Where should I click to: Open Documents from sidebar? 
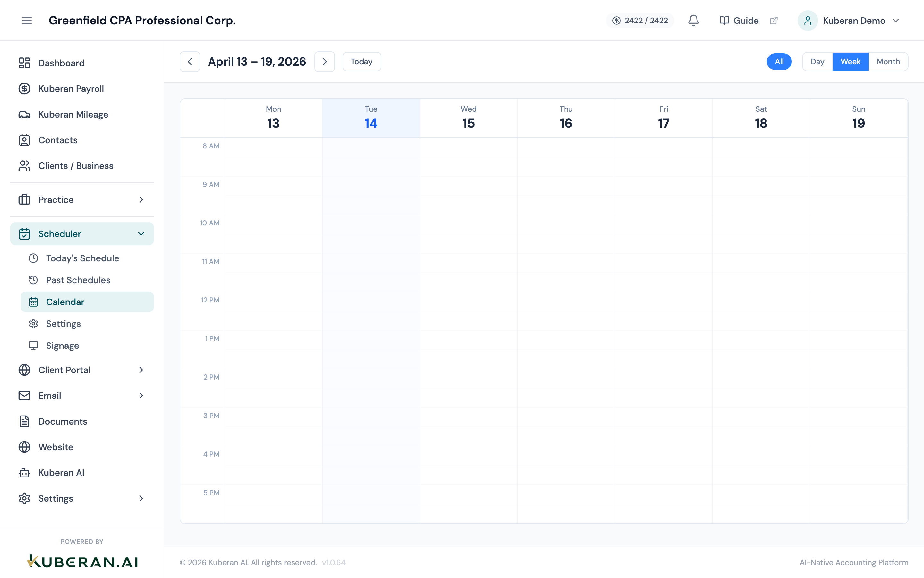82,421
